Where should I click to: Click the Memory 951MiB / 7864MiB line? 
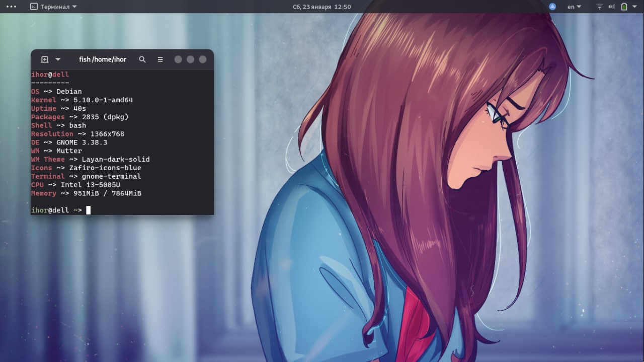(x=86, y=193)
